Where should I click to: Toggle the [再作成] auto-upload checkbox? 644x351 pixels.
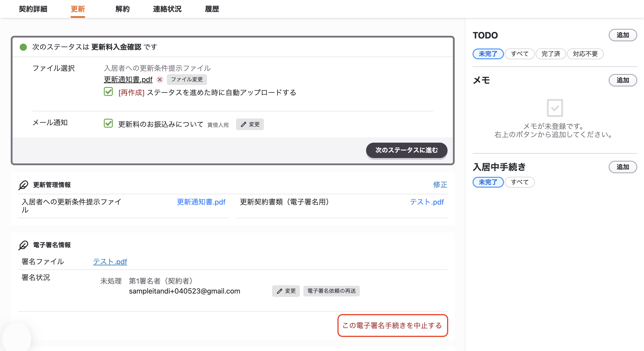click(108, 92)
